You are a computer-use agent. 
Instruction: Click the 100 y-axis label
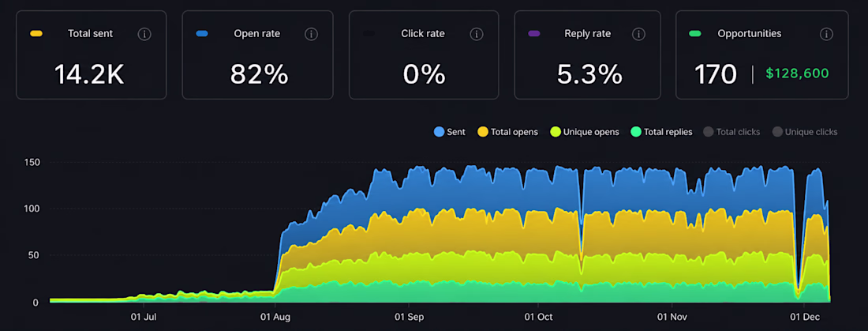tap(32, 209)
